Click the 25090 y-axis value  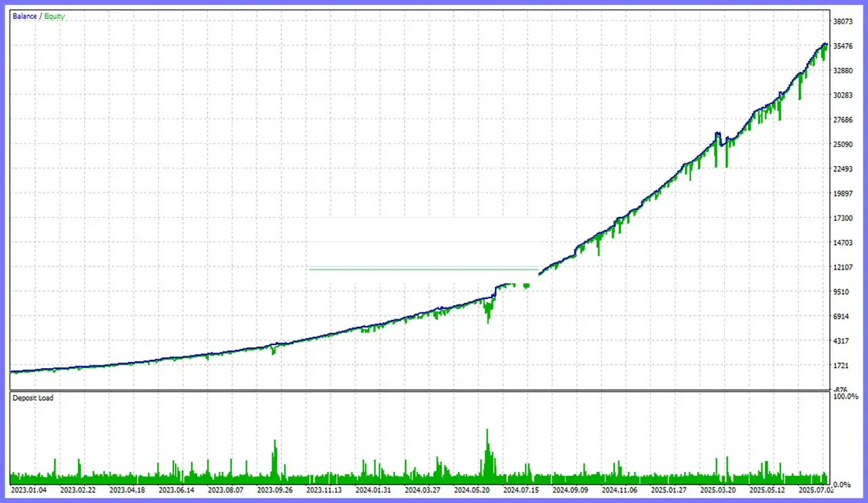844,144
